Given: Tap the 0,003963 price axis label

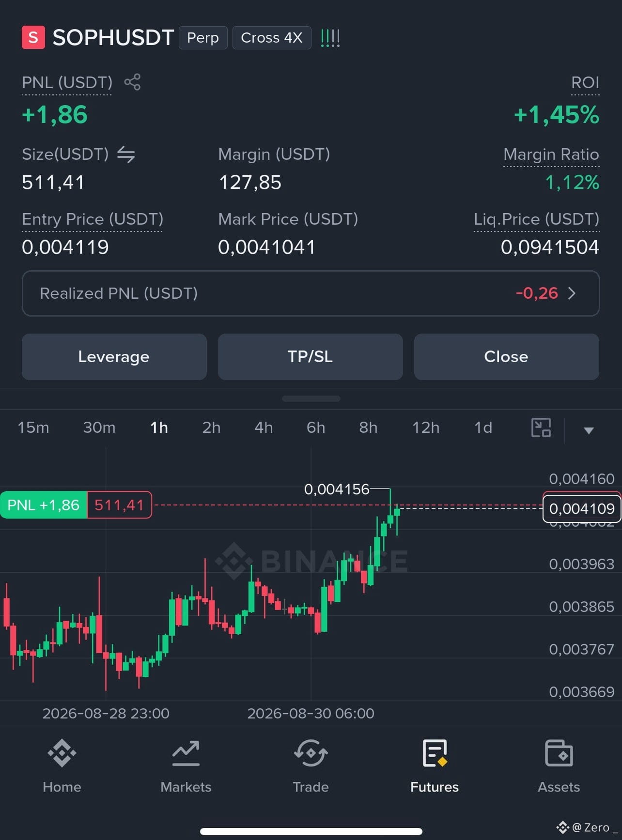Looking at the screenshot, I should click(582, 564).
